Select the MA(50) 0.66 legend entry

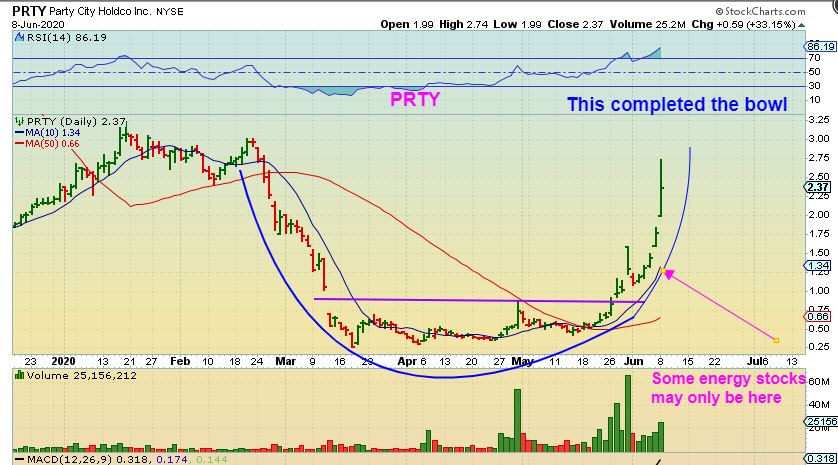47,144
